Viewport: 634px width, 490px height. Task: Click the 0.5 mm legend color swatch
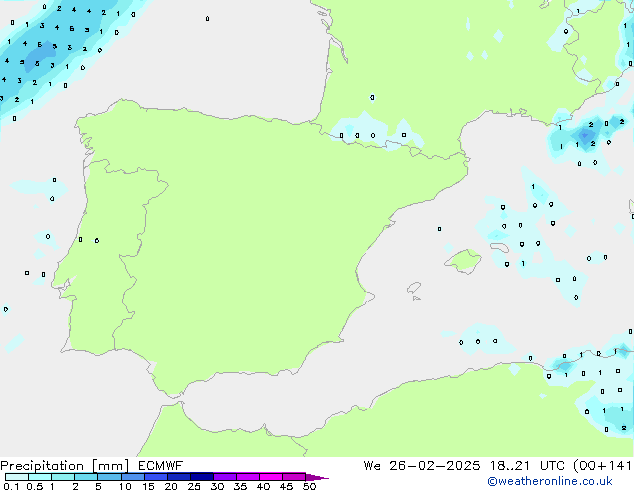40,477
